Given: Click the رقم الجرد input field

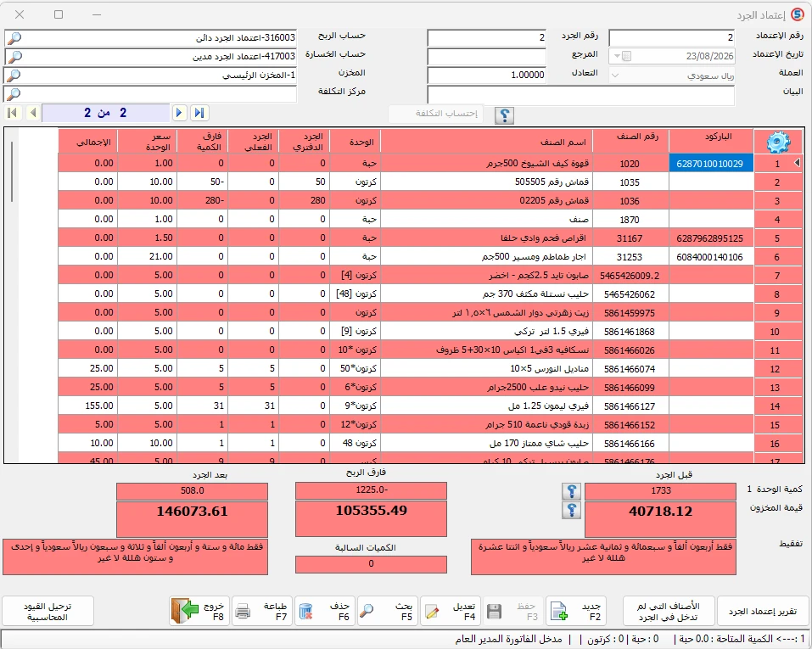Looking at the screenshot, I should pos(486,37).
